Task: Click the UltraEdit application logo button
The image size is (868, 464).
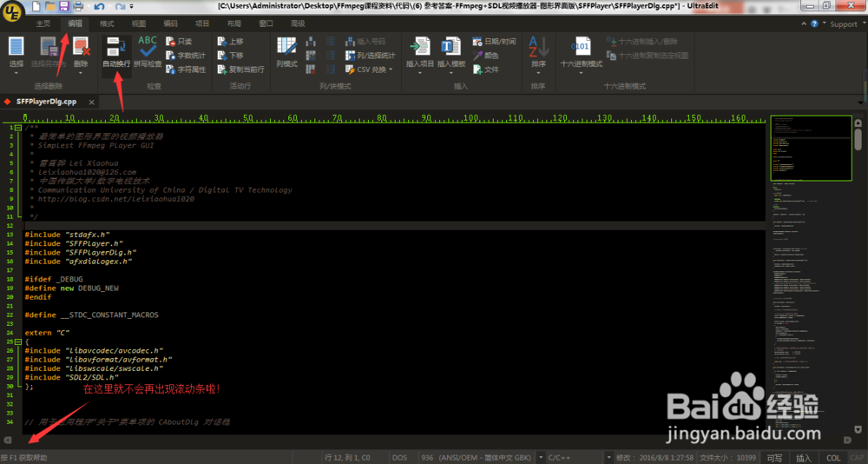Action: [11, 10]
